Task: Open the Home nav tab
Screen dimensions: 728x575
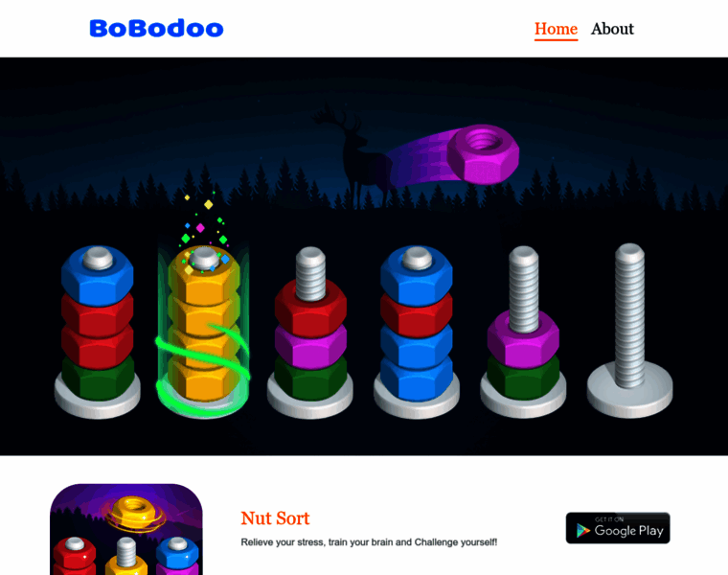Action: (x=556, y=29)
